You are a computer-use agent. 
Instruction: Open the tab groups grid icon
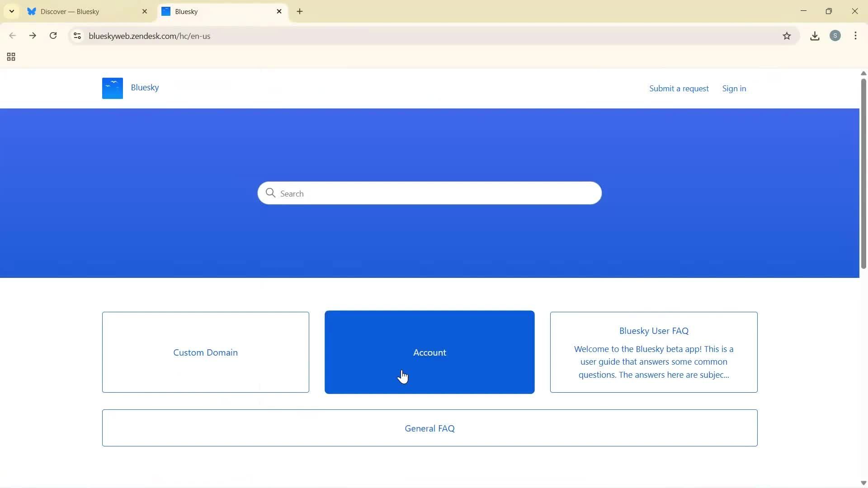click(x=10, y=57)
